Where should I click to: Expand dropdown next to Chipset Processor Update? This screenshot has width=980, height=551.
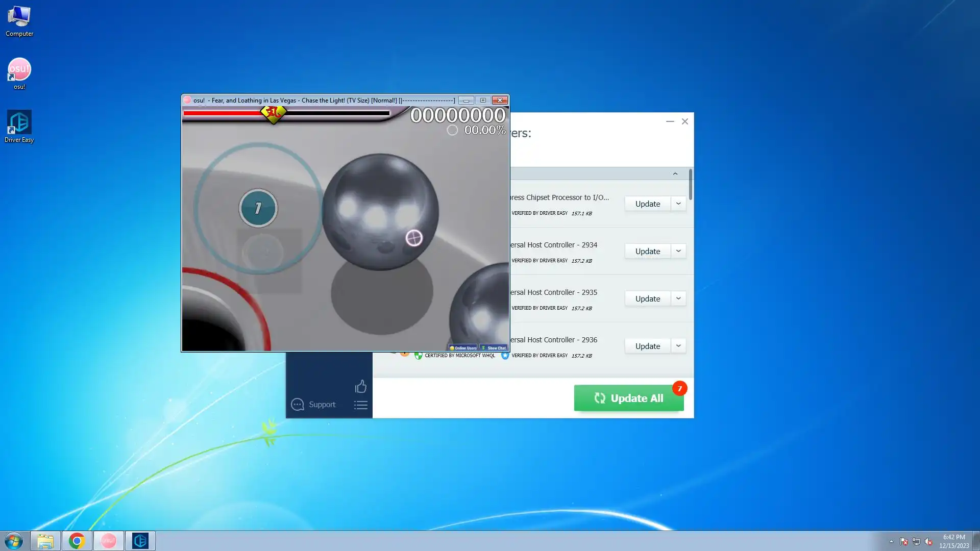(x=678, y=204)
